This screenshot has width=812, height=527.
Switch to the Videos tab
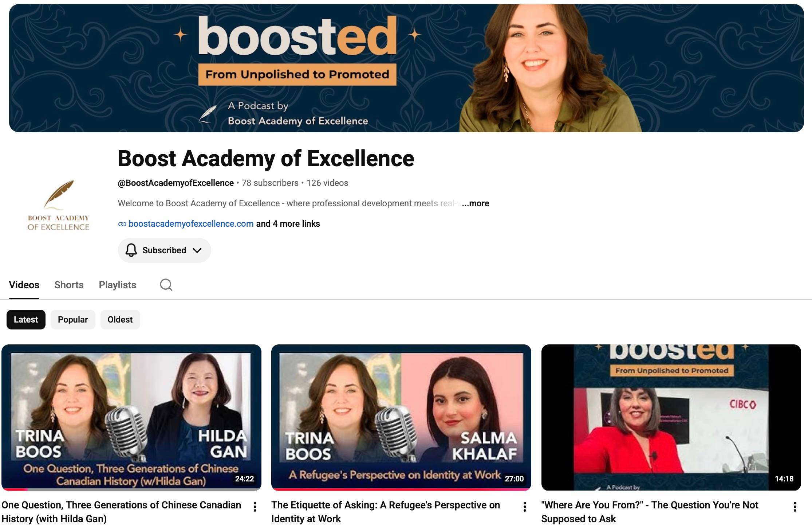point(24,285)
